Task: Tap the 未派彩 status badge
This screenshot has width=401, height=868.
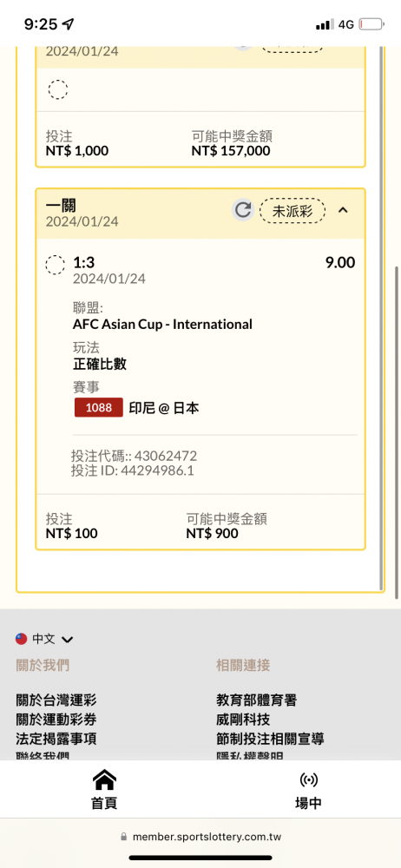Action: (292, 210)
